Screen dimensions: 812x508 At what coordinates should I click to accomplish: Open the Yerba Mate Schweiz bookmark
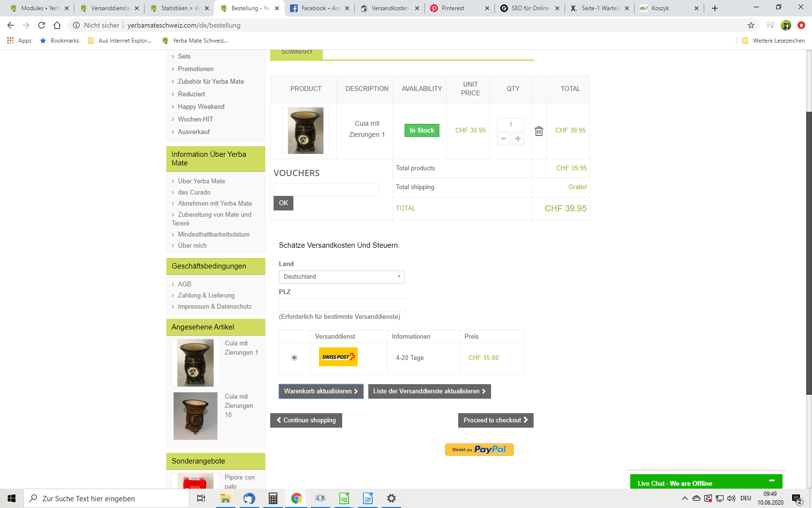click(195, 41)
